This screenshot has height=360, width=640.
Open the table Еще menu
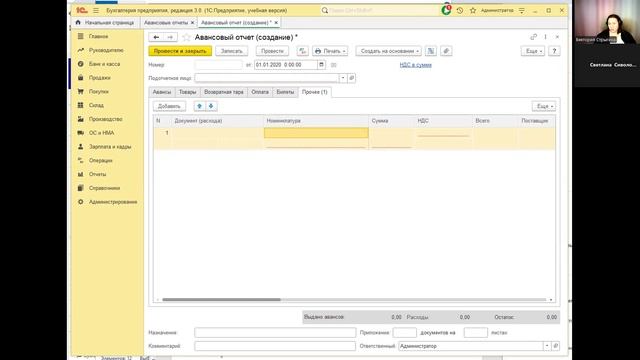tap(544, 106)
